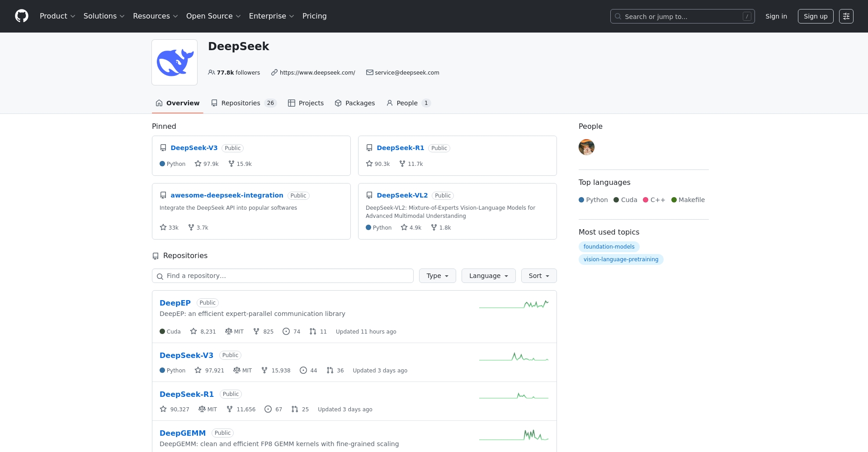The image size is (868, 452).
Task: Expand the Enterprise menu
Action: (x=271, y=16)
